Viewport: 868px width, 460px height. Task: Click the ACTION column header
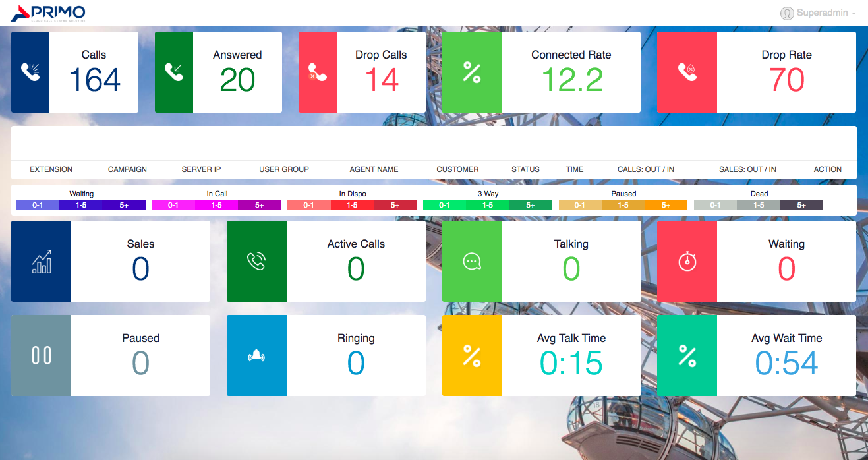click(x=828, y=169)
